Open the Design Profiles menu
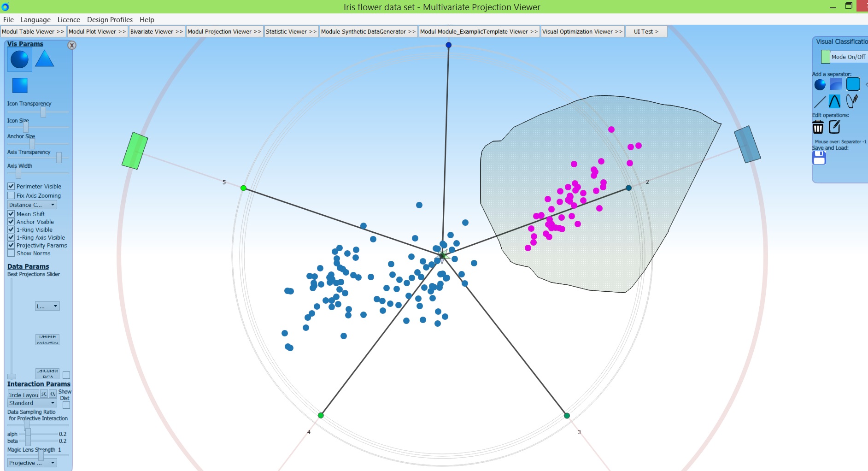This screenshot has width=868, height=471. point(110,19)
